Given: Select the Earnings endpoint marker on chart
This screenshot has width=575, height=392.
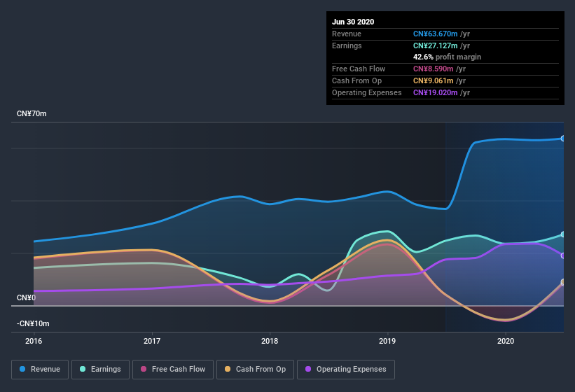Looking at the screenshot, I should pos(563,234).
